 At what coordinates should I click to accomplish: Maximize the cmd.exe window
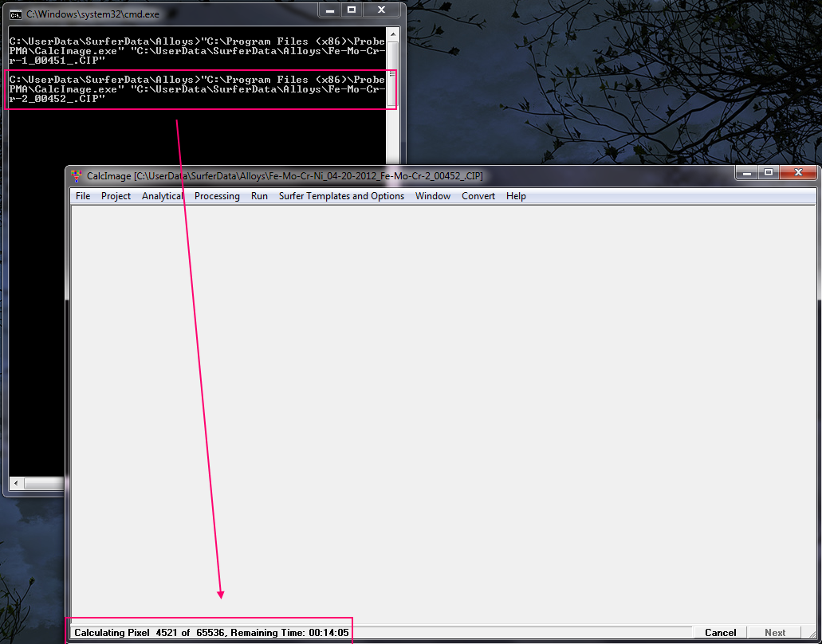[351, 10]
